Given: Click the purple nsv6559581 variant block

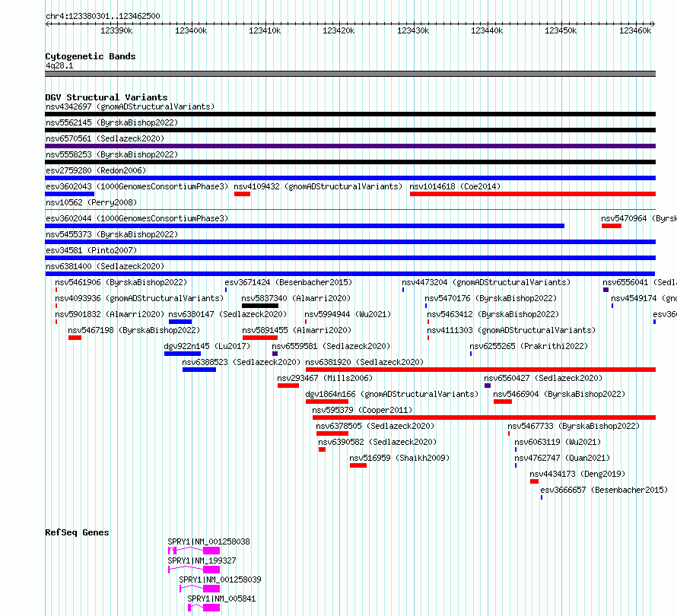Looking at the screenshot, I should click(275, 354).
